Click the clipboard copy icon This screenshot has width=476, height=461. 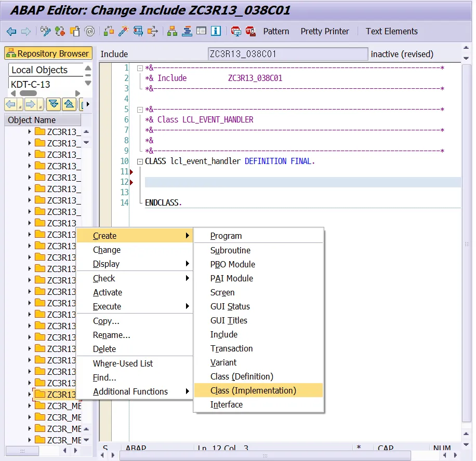pyautogui.click(x=74, y=31)
